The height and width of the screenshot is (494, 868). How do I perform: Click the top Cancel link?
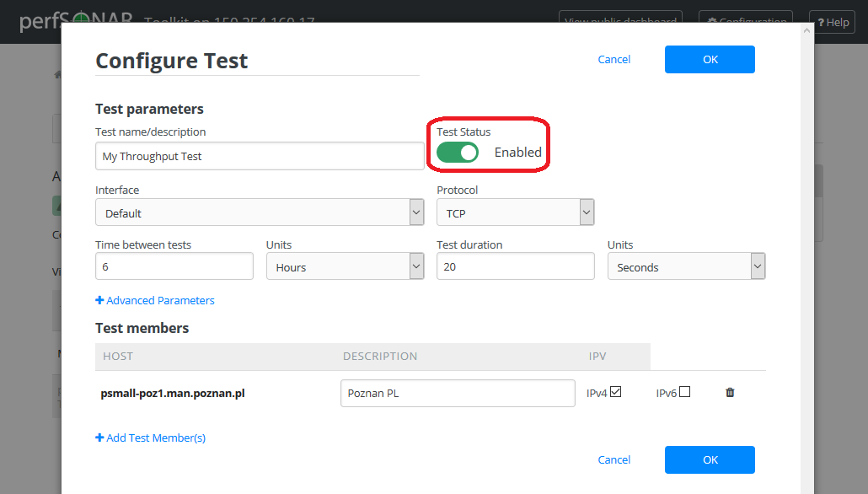tap(613, 59)
